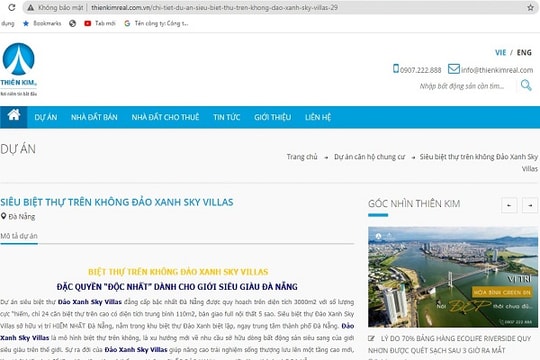Click the yellow 'BIỆT THỰ TRÊN KHÔNG' heading
Screen dimensions: 540x360
point(178,272)
